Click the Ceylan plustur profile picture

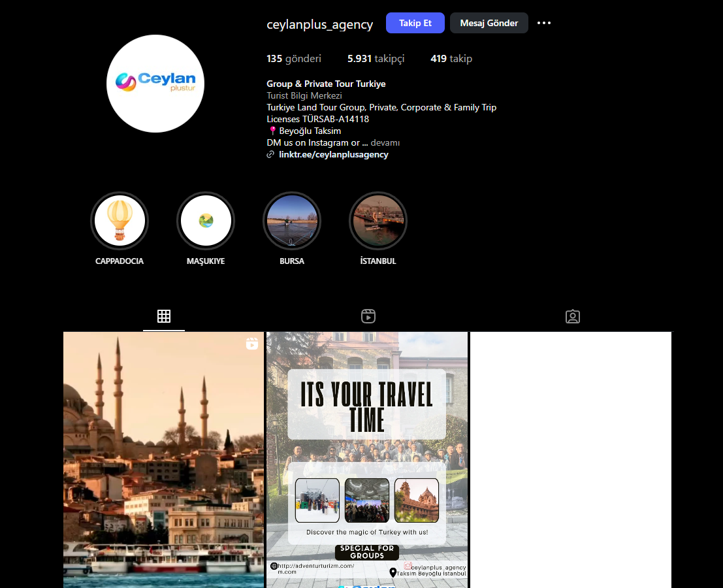click(x=155, y=84)
